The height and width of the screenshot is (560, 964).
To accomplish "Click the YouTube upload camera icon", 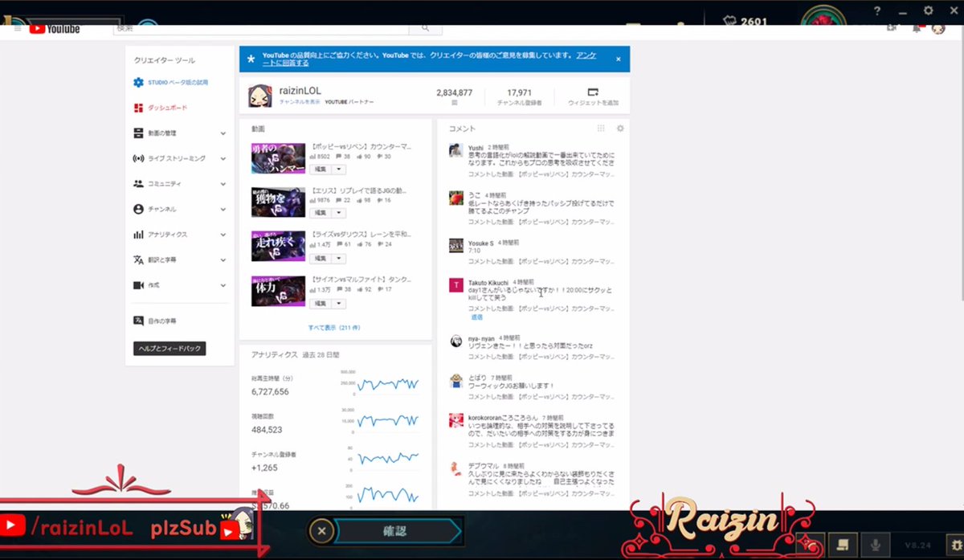I will click(x=892, y=29).
